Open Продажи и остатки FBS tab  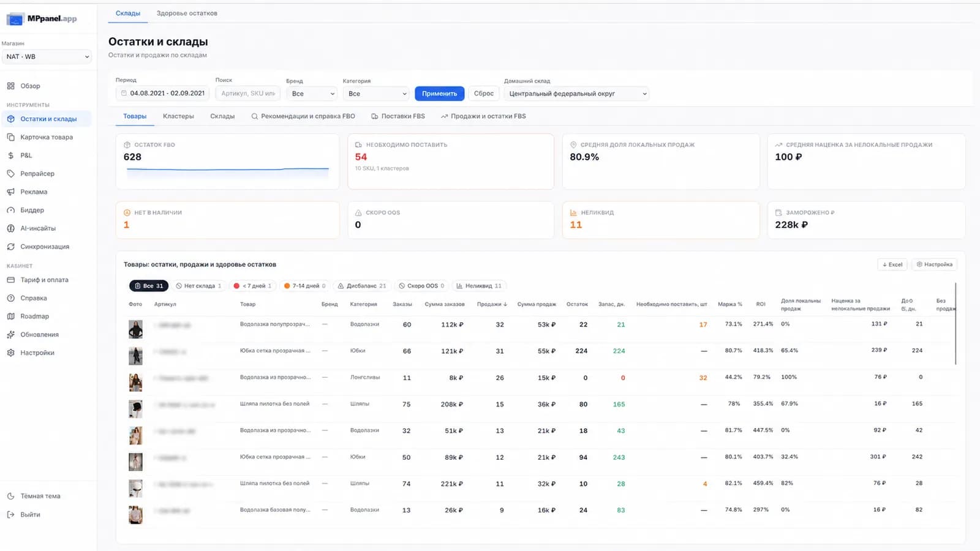click(484, 116)
